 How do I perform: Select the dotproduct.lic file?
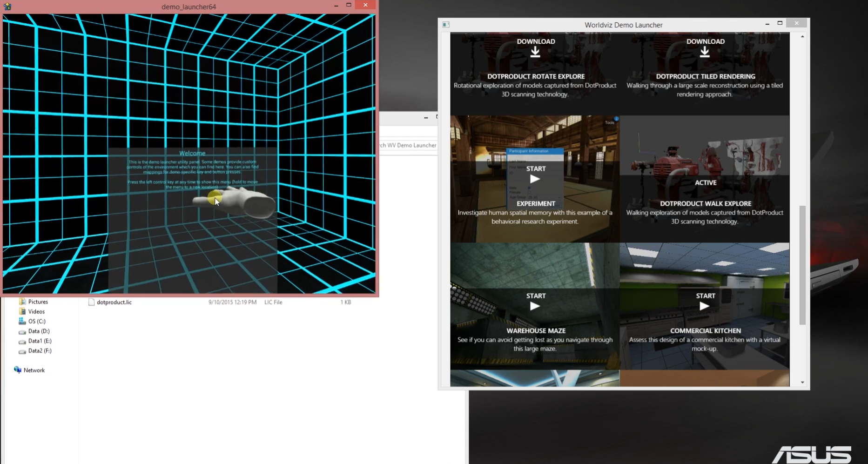click(x=114, y=302)
